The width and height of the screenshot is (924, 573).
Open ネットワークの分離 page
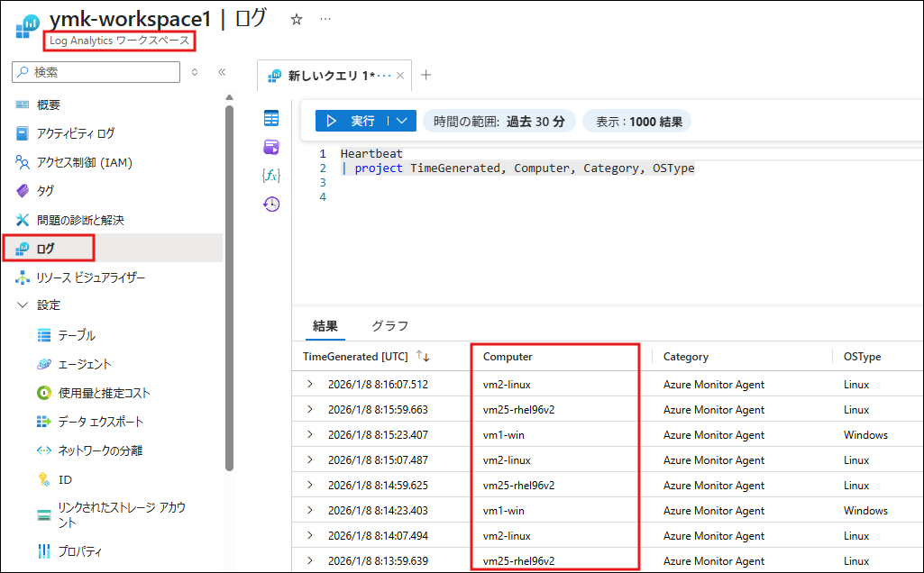click(x=100, y=450)
